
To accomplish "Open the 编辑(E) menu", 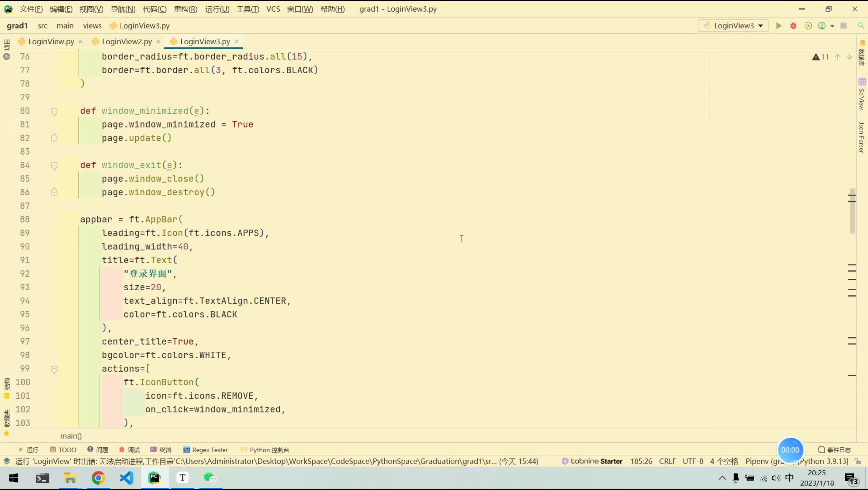I will click(x=61, y=9).
